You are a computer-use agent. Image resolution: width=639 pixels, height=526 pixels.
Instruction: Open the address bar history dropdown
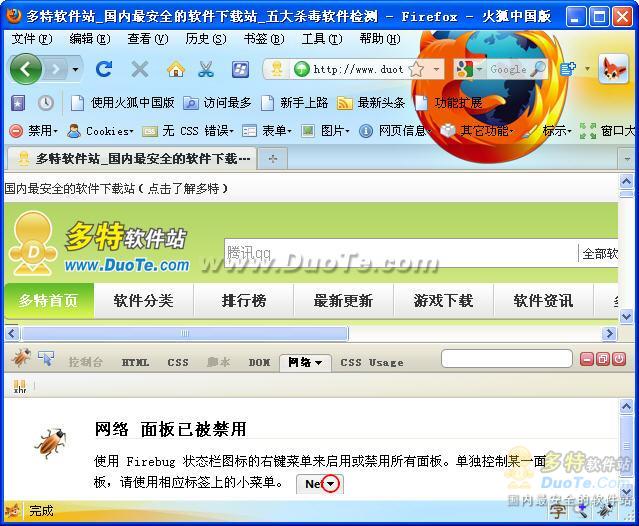click(x=436, y=69)
